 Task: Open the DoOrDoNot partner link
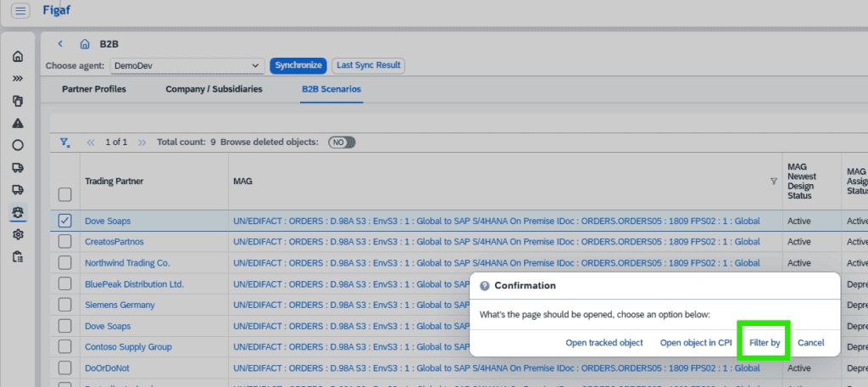point(108,367)
